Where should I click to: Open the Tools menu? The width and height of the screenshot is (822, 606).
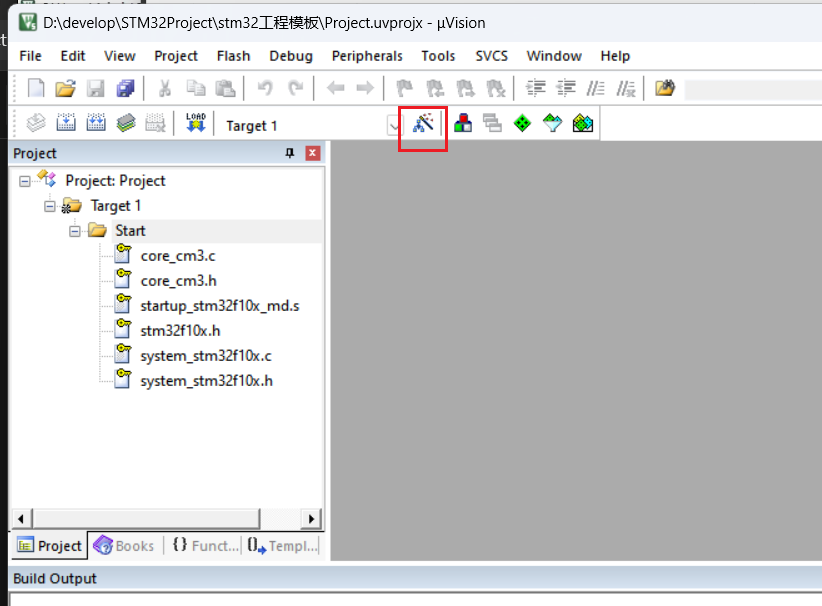(x=438, y=56)
